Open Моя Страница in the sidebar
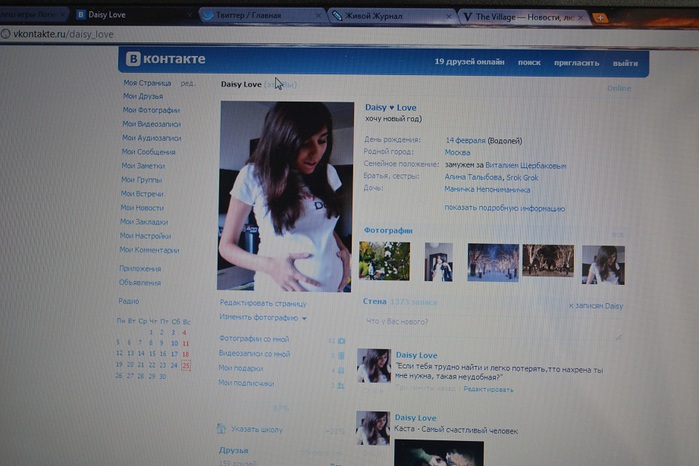 [x=147, y=83]
